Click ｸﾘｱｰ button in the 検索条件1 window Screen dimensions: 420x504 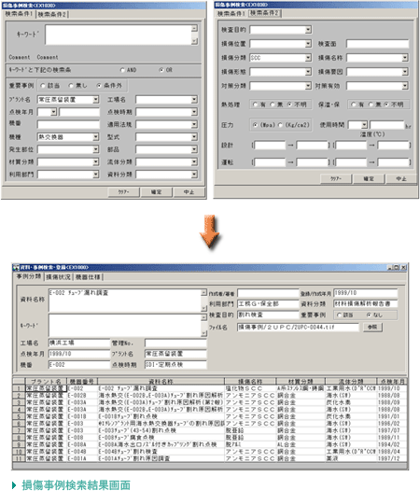click(123, 192)
